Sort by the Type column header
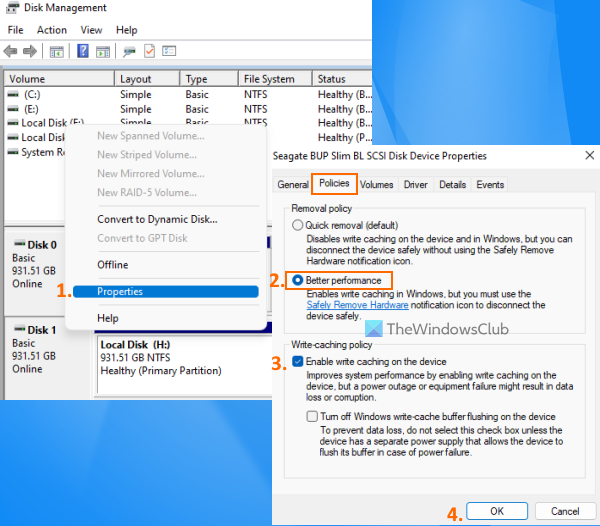 point(209,79)
